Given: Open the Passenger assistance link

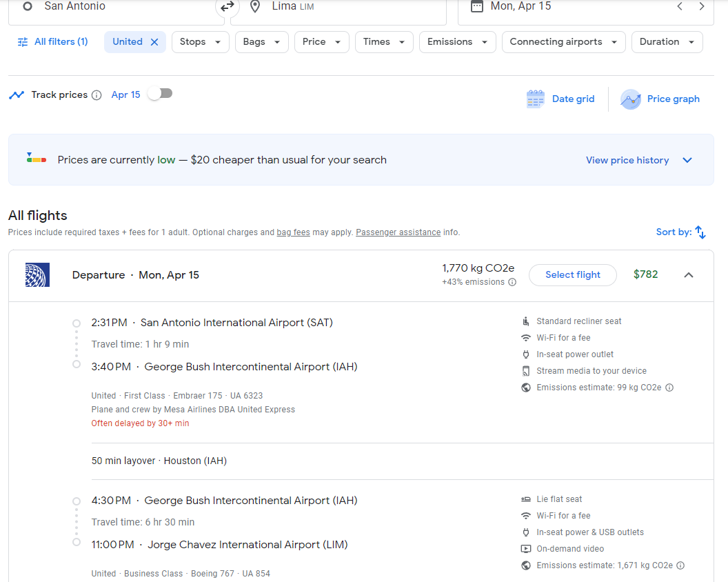Looking at the screenshot, I should point(398,232).
